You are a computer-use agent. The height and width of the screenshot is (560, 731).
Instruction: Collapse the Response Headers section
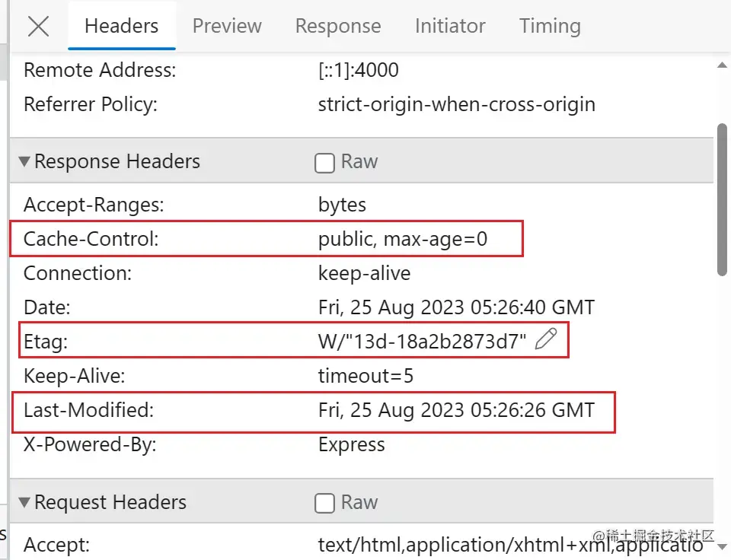24,161
